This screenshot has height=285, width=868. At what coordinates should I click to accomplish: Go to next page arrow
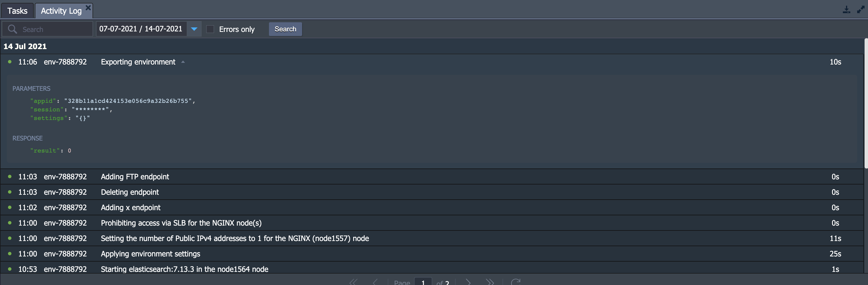[468, 282]
